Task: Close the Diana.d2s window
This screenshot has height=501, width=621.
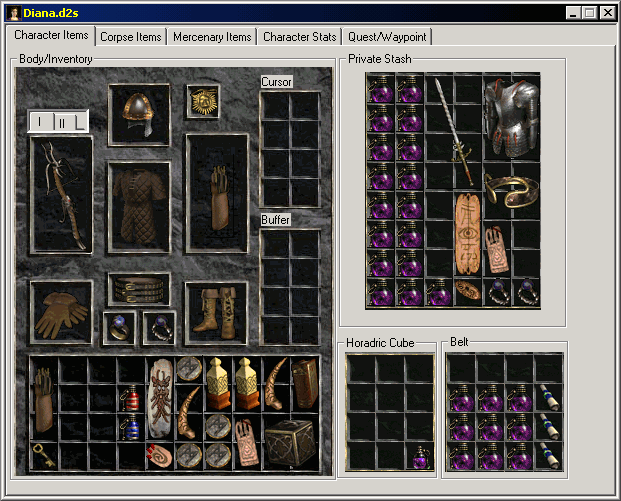Action: pos(608,13)
